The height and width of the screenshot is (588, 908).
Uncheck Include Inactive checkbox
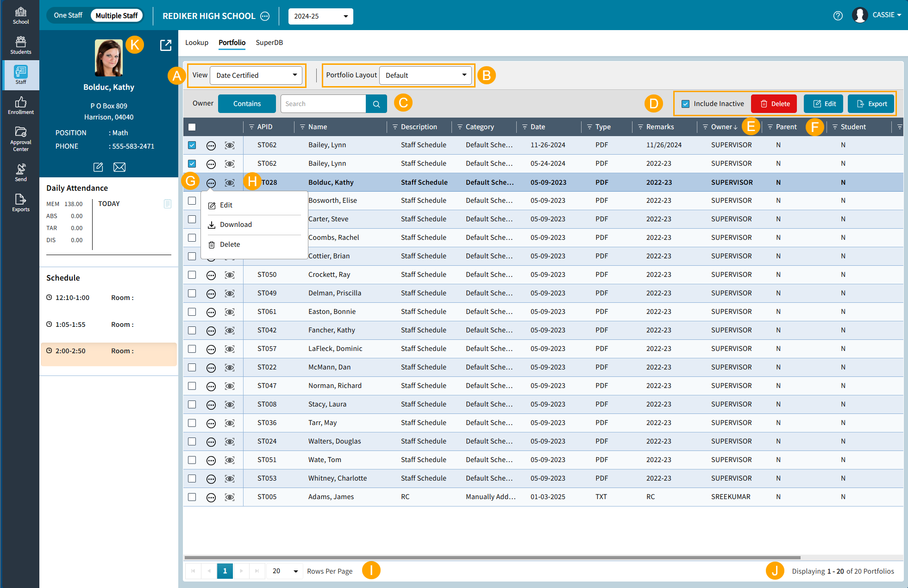point(686,104)
